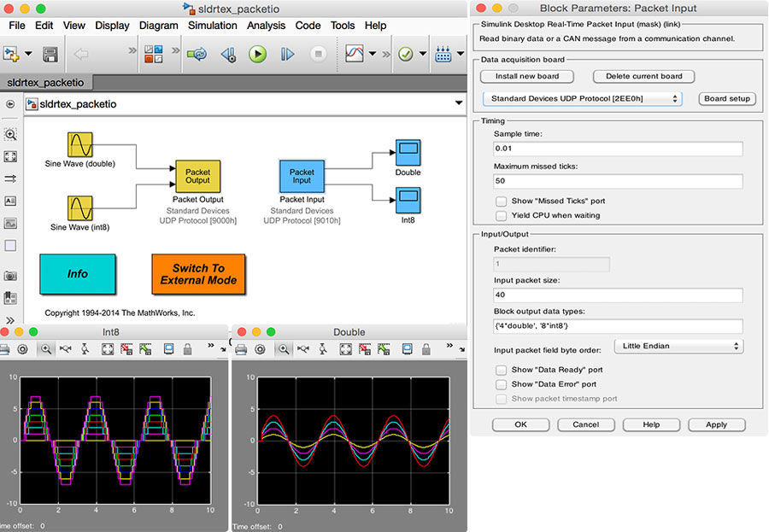This screenshot has width=769, height=532.
Task: Apply the Packet Input parameters
Action: [716, 424]
